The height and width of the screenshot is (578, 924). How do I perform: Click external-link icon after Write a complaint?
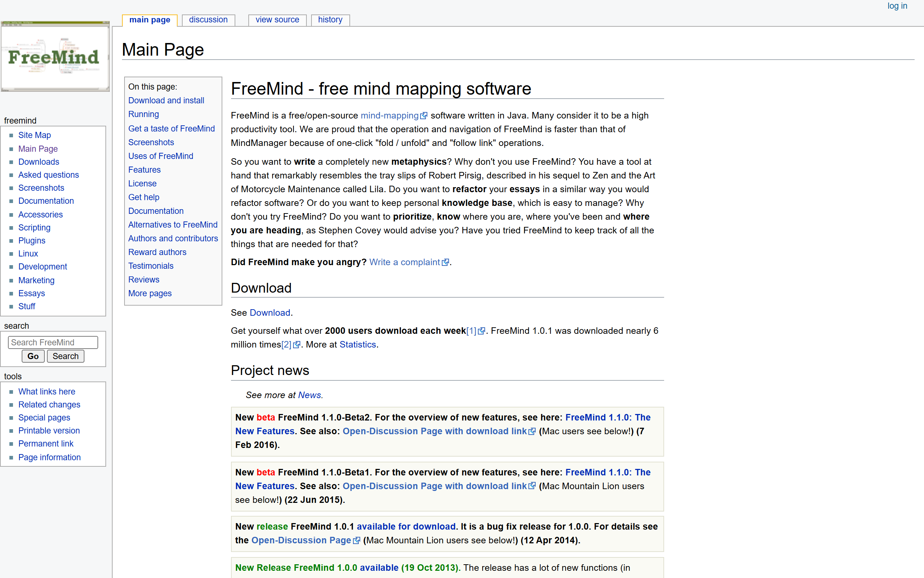[445, 263]
